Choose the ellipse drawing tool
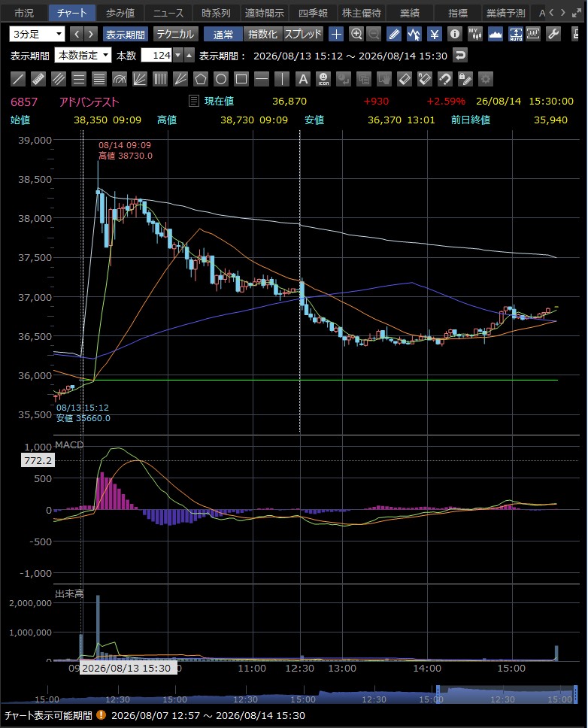 221,79
